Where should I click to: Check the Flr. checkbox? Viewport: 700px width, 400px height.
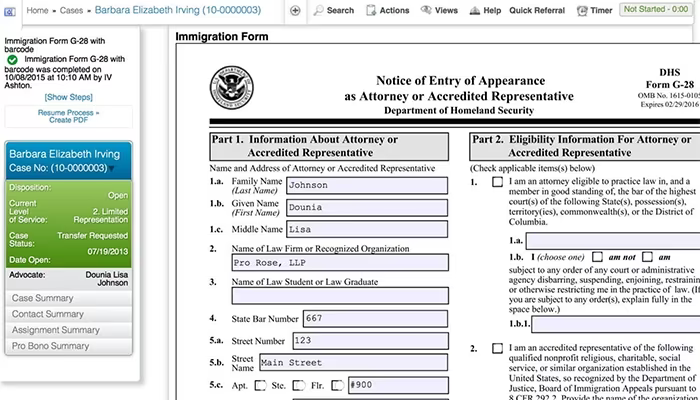click(338, 385)
